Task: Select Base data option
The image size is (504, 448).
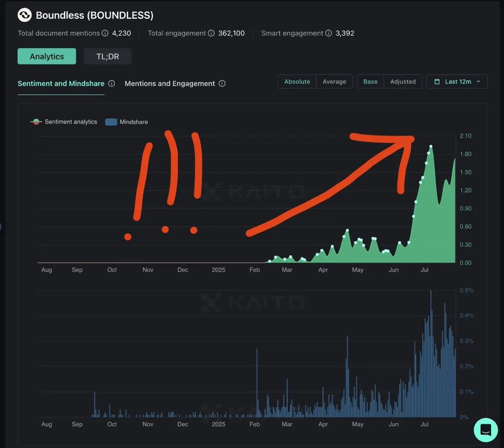Action: click(x=370, y=81)
